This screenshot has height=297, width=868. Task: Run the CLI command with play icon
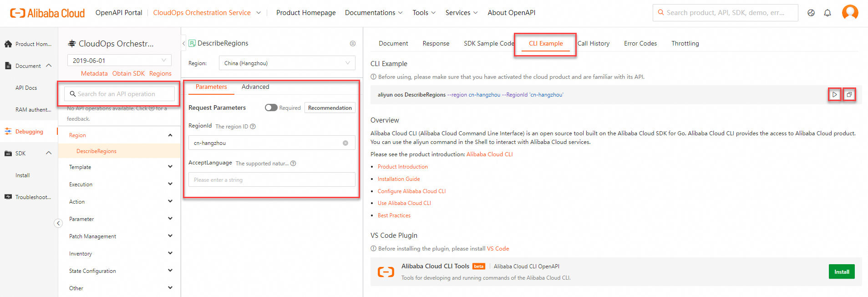834,95
